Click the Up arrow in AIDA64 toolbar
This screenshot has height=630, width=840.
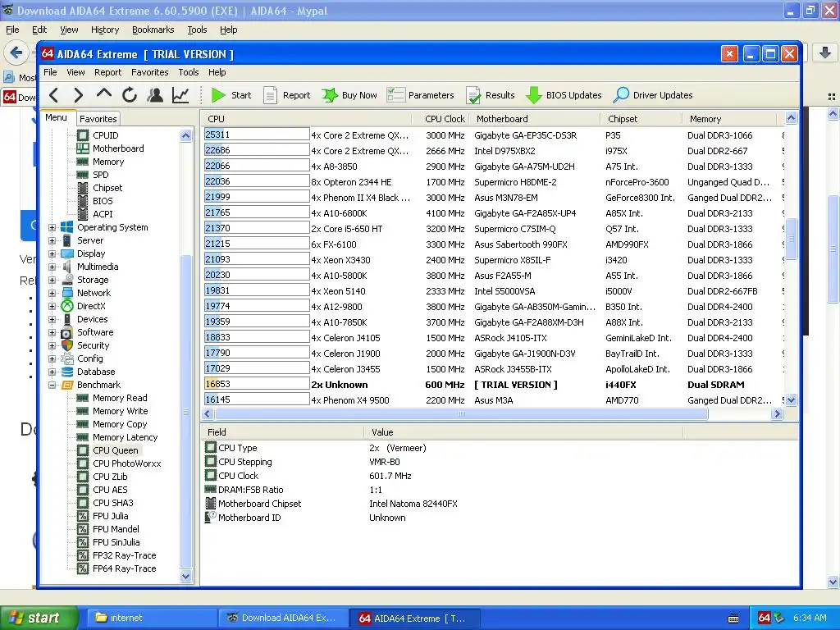[x=104, y=95]
